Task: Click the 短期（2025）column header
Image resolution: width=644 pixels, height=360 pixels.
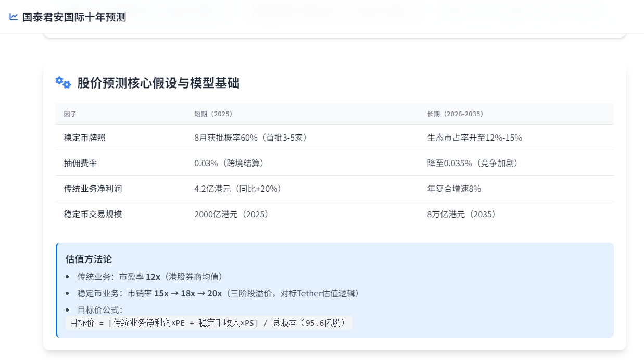Action: [x=213, y=114]
